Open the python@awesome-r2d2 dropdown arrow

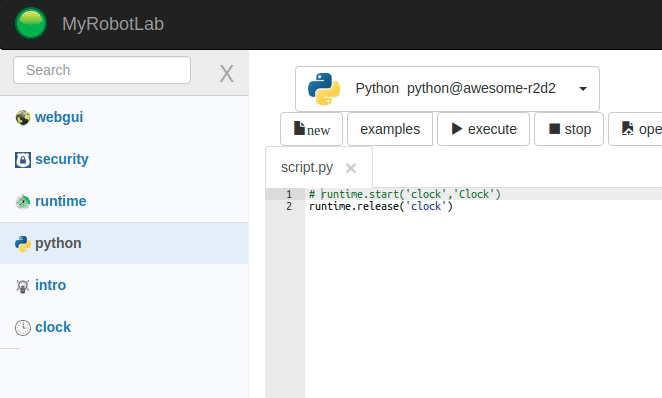coord(583,89)
